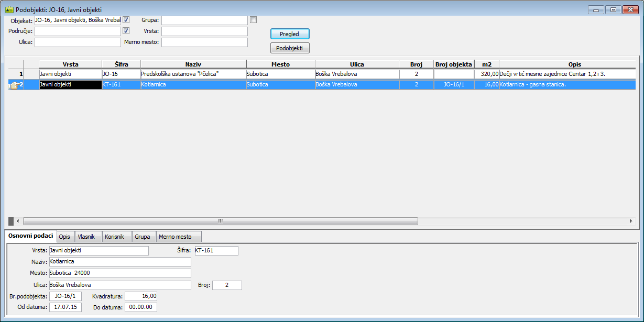Select row 1 with code JO-16
This screenshot has height=322, width=644.
tap(121, 74)
